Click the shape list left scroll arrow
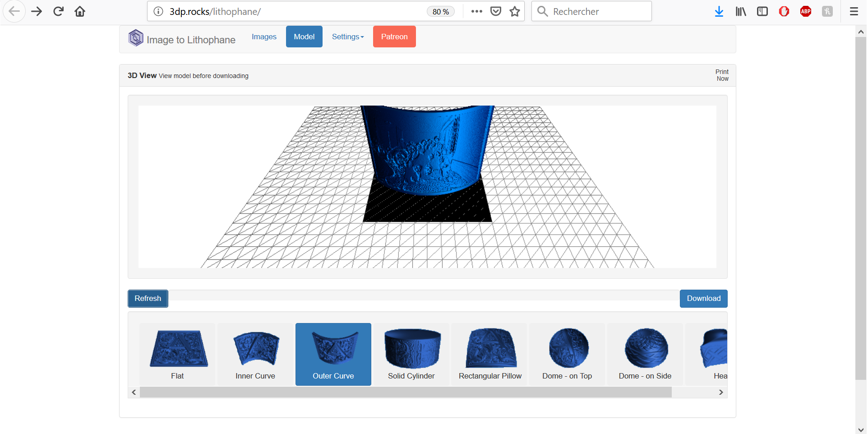The width and height of the screenshot is (868, 434). 134,392
